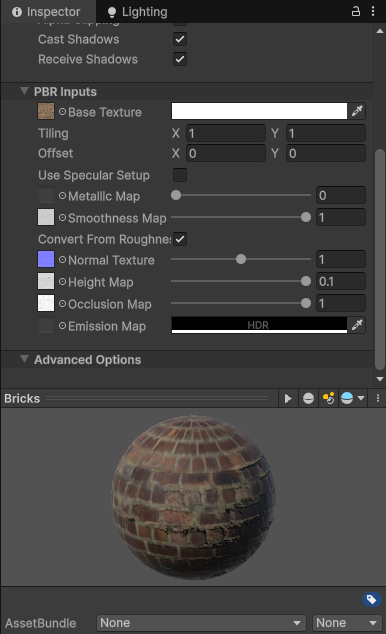Click the Smoothness Map value field

point(341,217)
